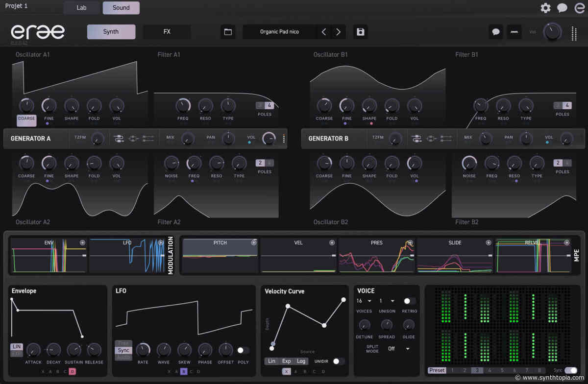Switch to the Lab tab
Screen dimensions: 588x384
81,7
